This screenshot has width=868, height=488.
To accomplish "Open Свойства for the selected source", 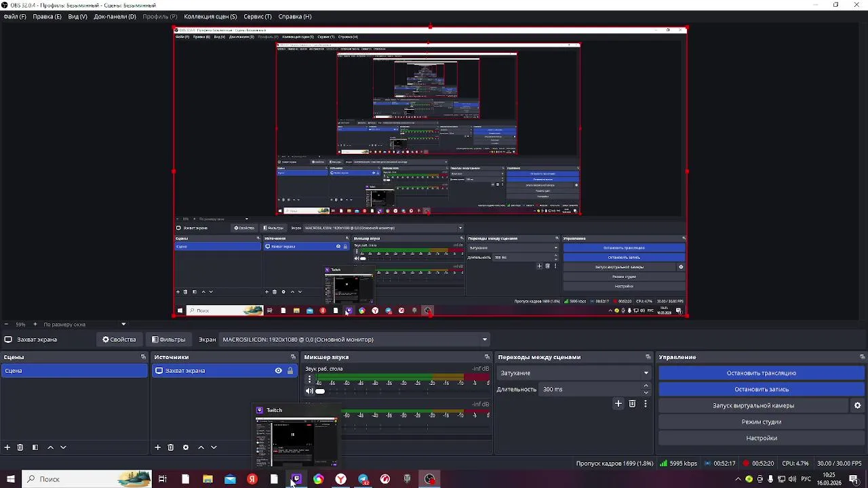I will [119, 340].
